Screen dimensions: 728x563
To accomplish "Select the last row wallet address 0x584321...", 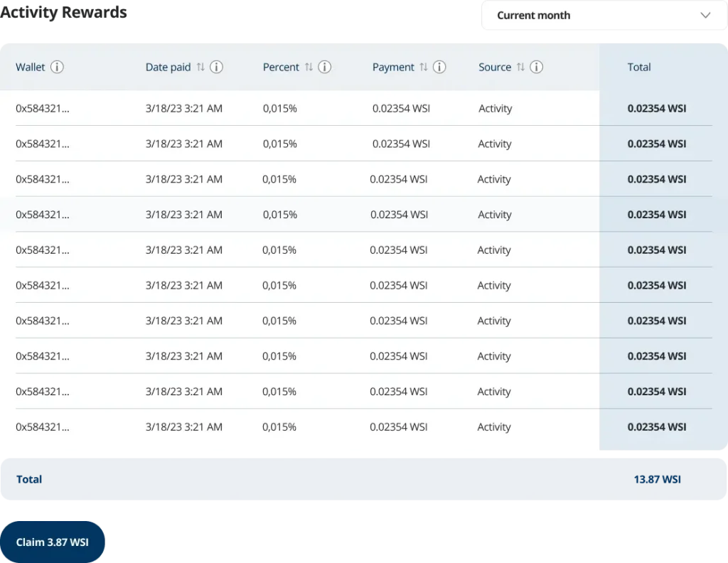I will 42,427.
